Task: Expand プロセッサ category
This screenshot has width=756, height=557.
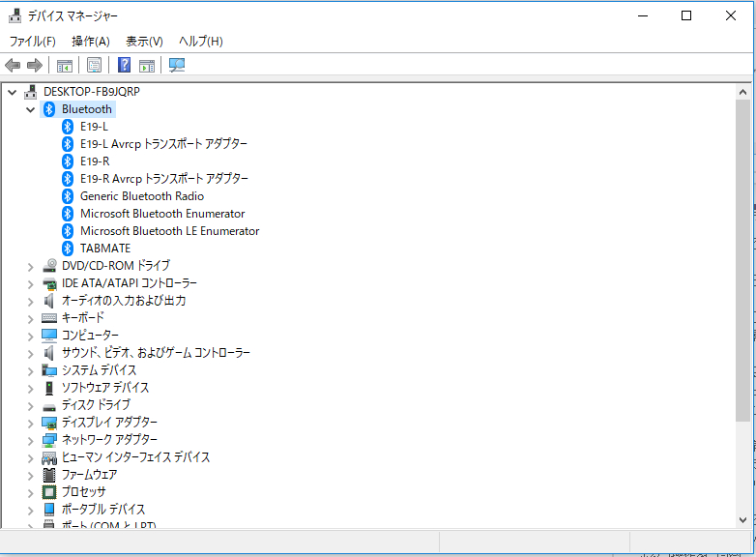Action: [30, 492]
